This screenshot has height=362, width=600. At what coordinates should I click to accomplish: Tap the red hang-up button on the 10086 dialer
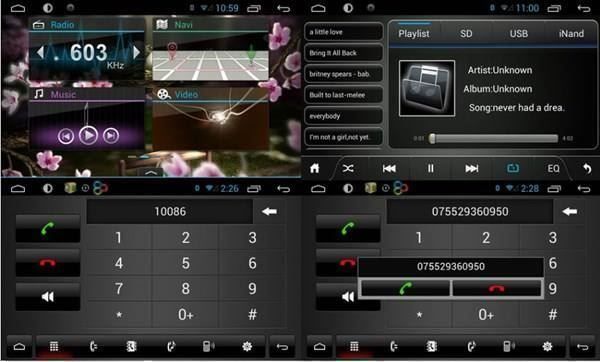pos(48,263)
